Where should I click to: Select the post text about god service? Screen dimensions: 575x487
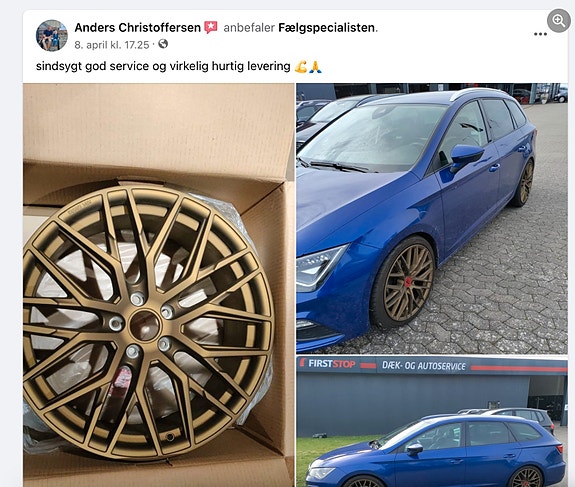coord(163,66)
